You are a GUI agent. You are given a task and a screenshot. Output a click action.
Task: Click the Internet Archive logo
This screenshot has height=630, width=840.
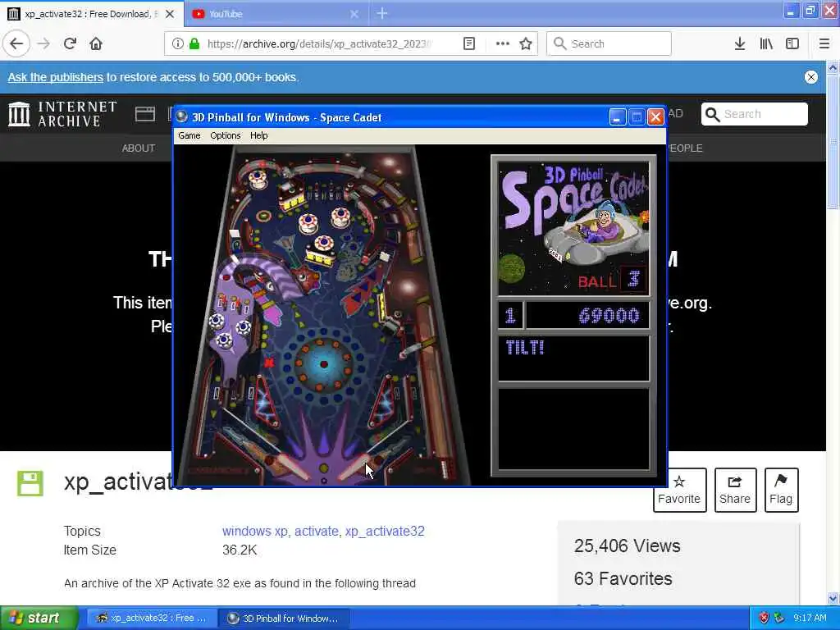[x=62, y=114]
